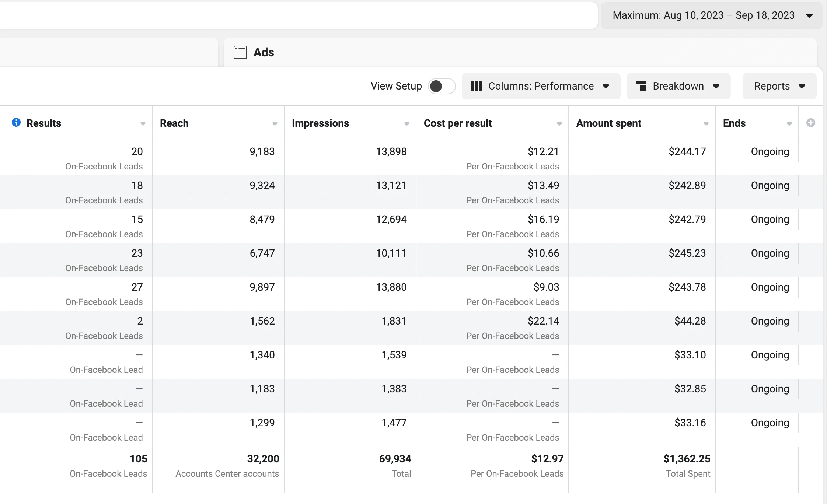The width and height of the screenshot is (827, 504).
Task: Select total reach 32,200
Action: pyautogui.click(x=263, y=459)
